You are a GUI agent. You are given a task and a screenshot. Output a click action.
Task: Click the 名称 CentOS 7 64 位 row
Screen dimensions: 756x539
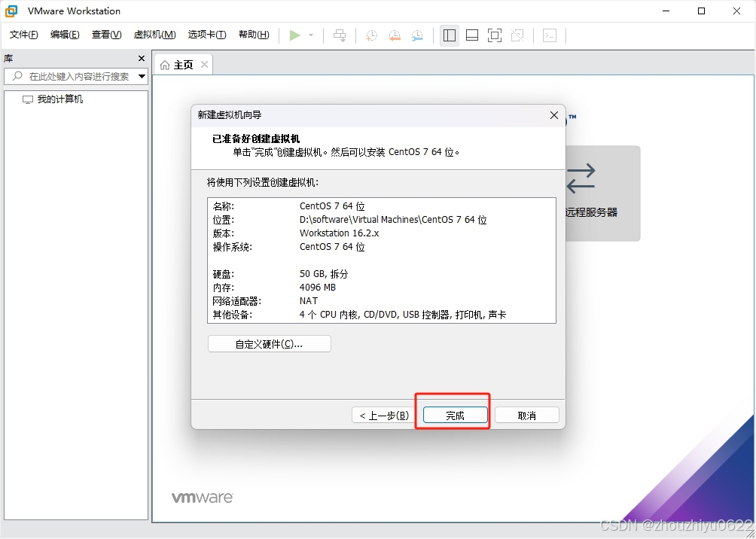coord(381,206)
